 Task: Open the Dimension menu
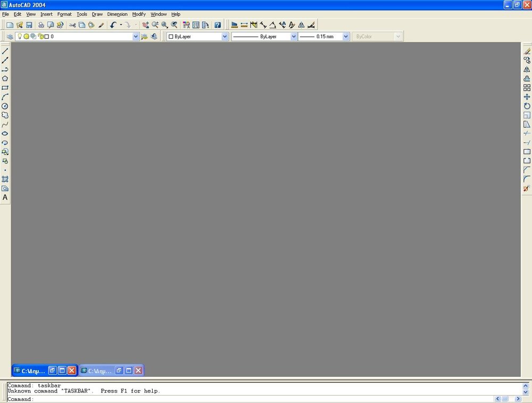[x=117, y=14]
